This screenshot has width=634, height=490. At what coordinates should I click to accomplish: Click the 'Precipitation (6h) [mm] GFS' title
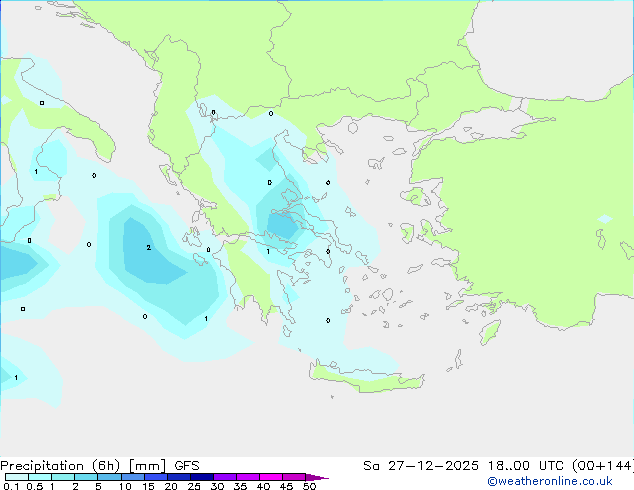[100, 466]
